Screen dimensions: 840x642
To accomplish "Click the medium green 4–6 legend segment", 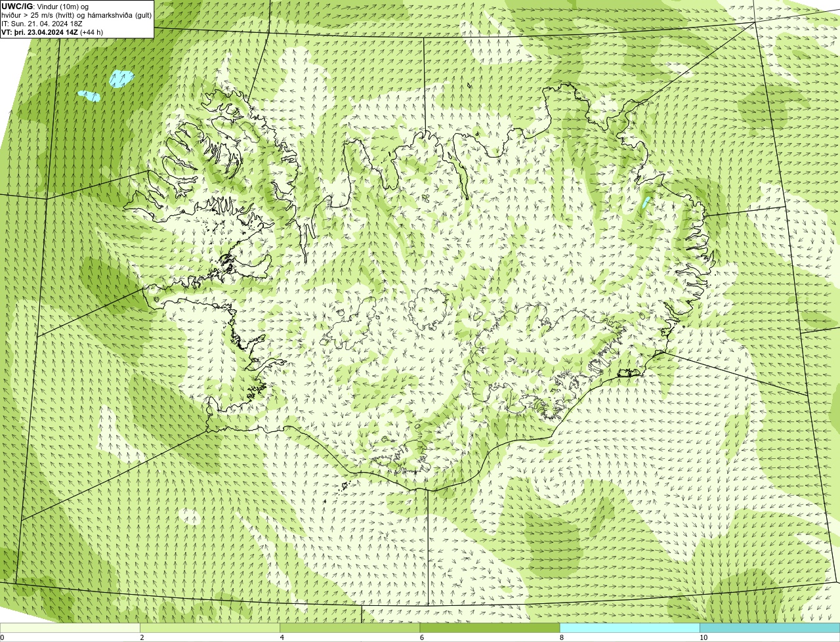I will [349, 628].
